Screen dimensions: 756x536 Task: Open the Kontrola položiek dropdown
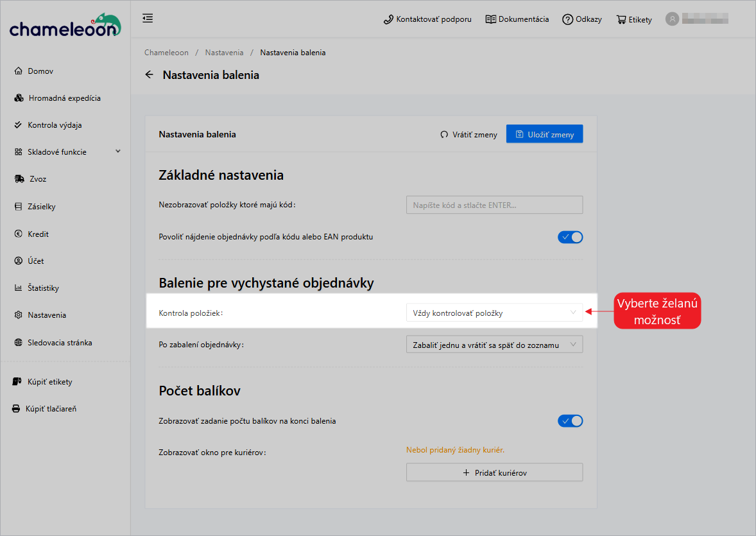[x=494, y=313]
